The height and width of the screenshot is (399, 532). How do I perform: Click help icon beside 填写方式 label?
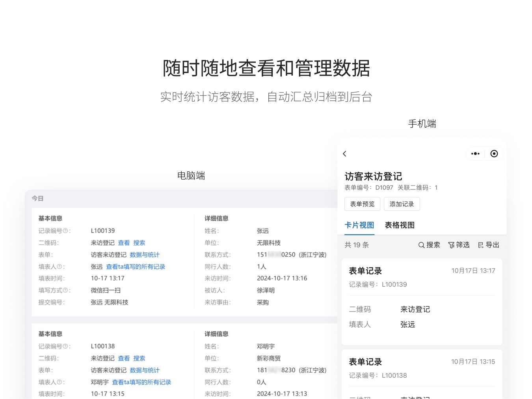pyautogui.click(x=65, y=290)
